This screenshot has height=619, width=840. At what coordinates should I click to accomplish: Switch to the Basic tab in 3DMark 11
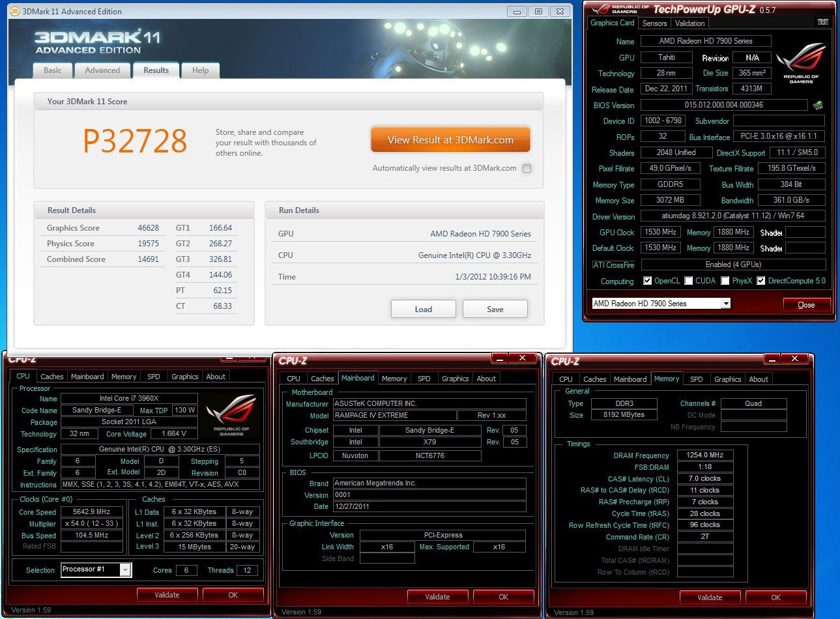[53, 70]
